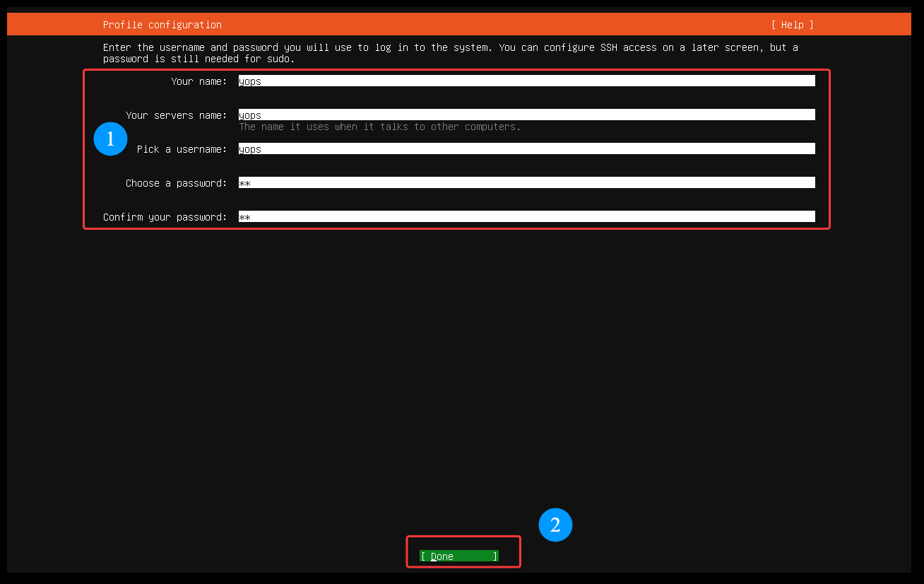The height and width of the screenshot is (584, 924).
Task: Open the Help menu in header
Action: click(792, 25)
